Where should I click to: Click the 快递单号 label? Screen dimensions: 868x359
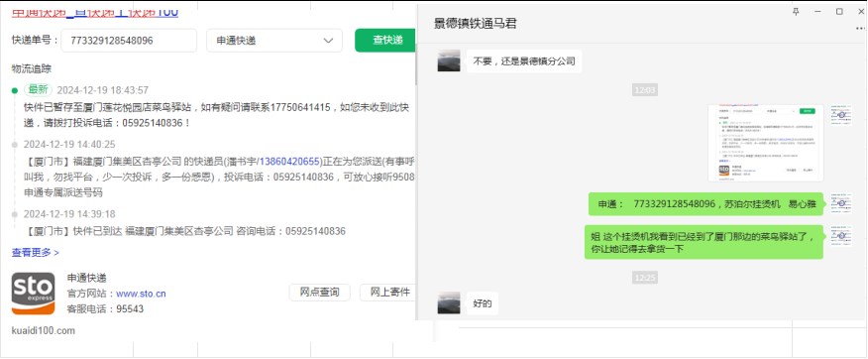pyautogui.click(x=35, y=41)
